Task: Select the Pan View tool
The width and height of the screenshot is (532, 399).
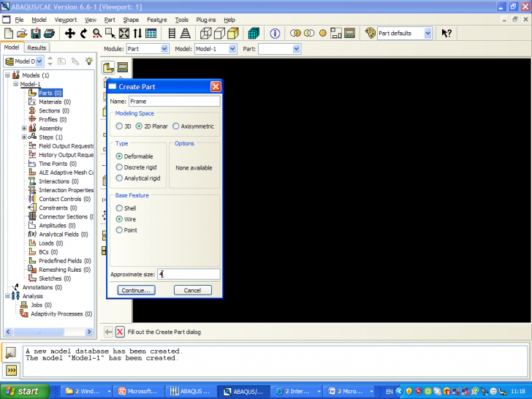Action: 70,34
